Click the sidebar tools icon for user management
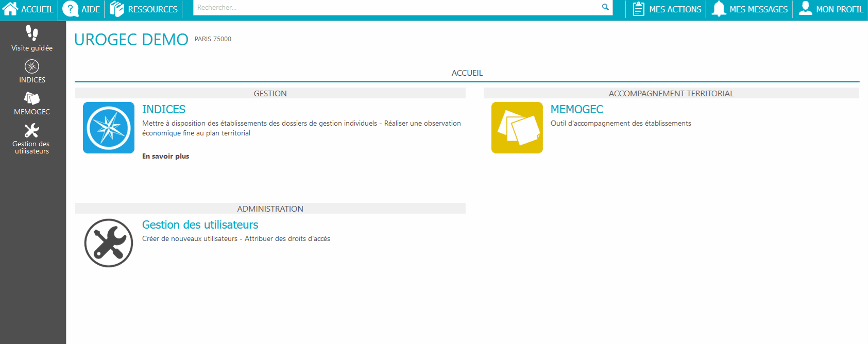Viewport: 868px width, 344px height. tap(32, 130)
